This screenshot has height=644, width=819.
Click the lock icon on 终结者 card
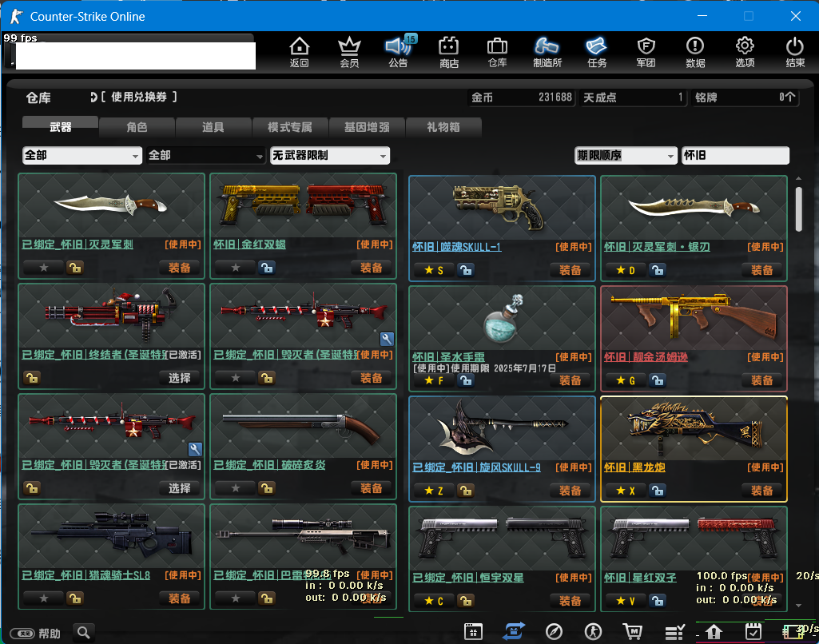tap(32, 378)
